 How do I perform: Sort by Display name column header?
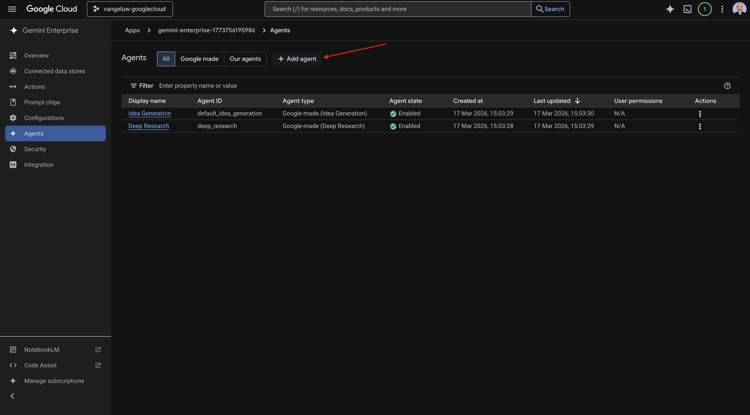147,101
